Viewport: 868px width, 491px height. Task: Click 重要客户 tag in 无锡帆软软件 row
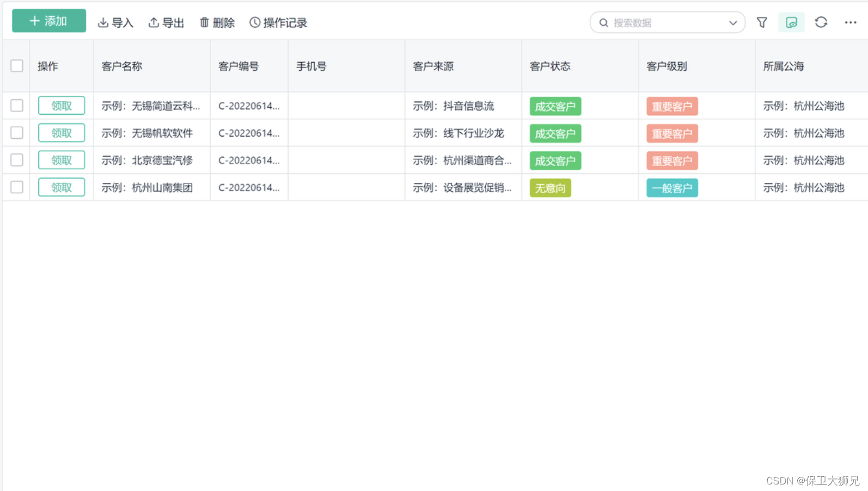click(672, 133)
